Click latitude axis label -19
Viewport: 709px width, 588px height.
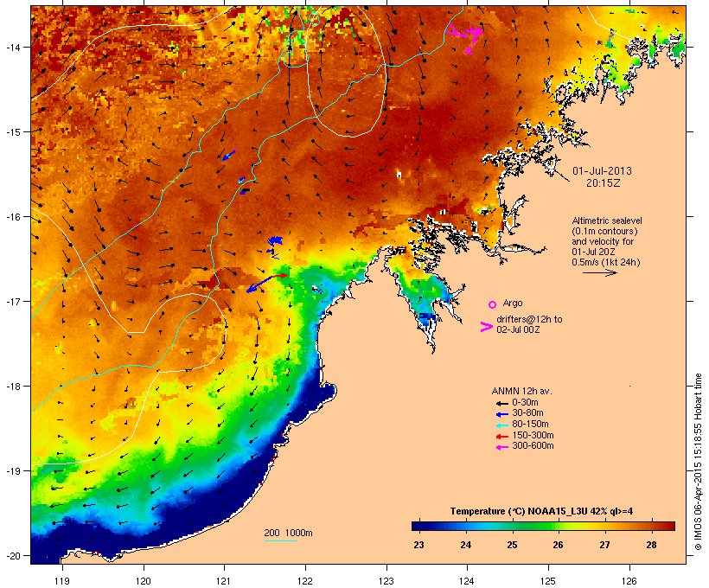click(12, 471)
